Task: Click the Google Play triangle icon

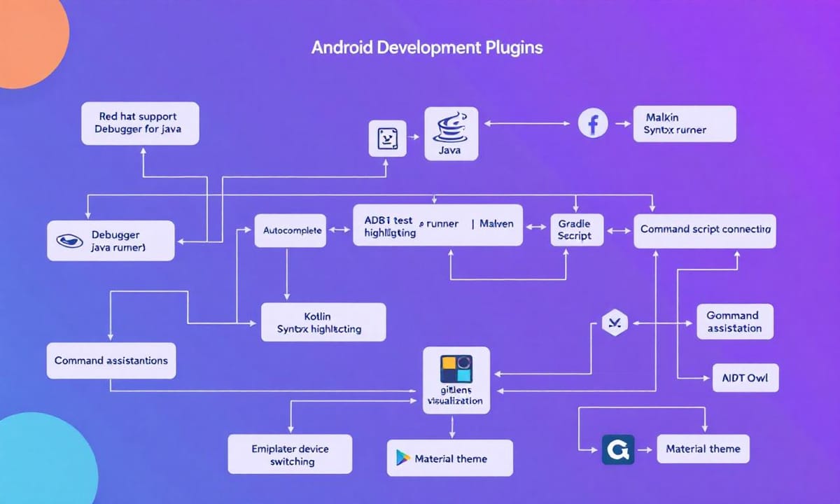Action: [402, 458]
